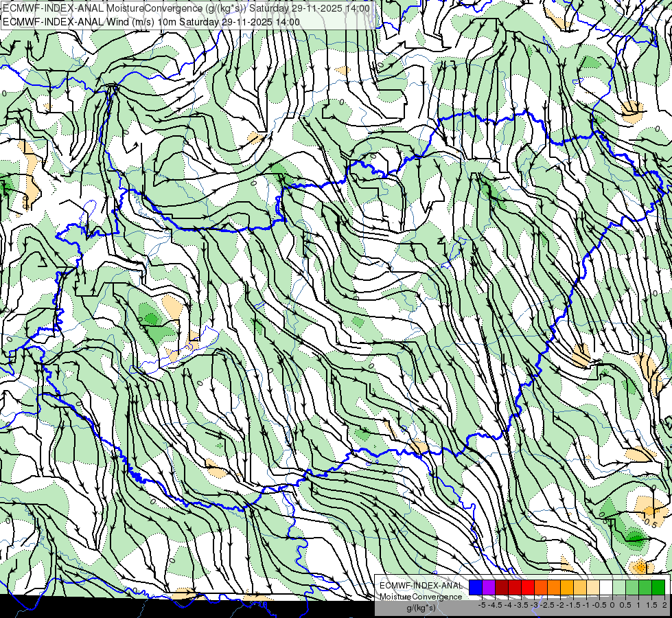Click the legend tick value -1
Screen dimensions: 672x618
(x=586, y=605)
